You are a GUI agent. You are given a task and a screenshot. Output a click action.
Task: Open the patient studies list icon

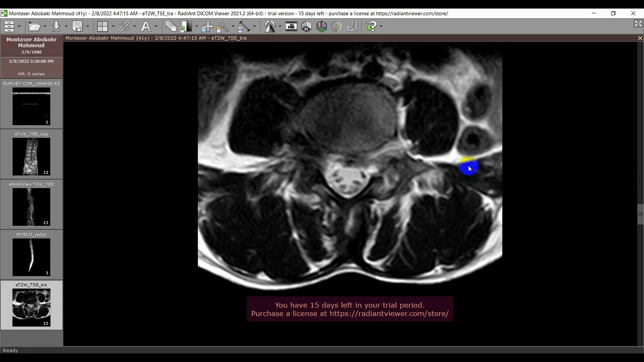click(x=9, y=26)
